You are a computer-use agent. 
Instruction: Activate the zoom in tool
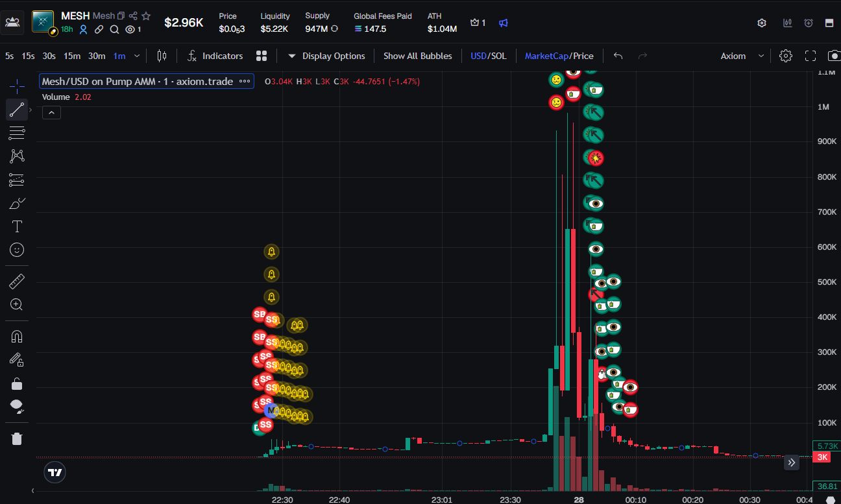tap(17, 304)
